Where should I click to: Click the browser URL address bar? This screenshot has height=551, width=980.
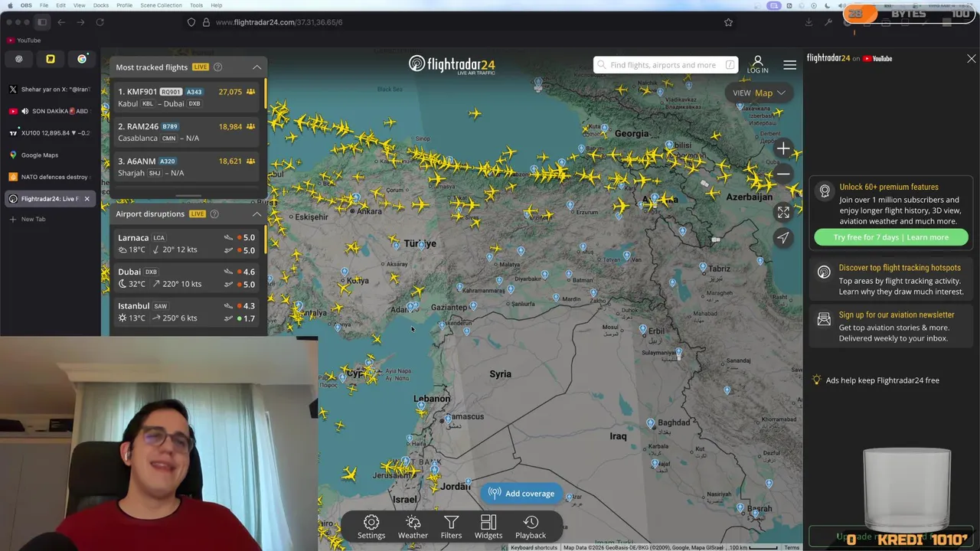pos(459,22)
